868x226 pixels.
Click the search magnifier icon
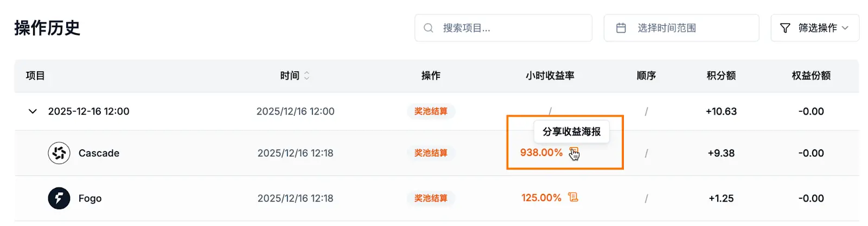pyautogui.click(x=429, y=28)
